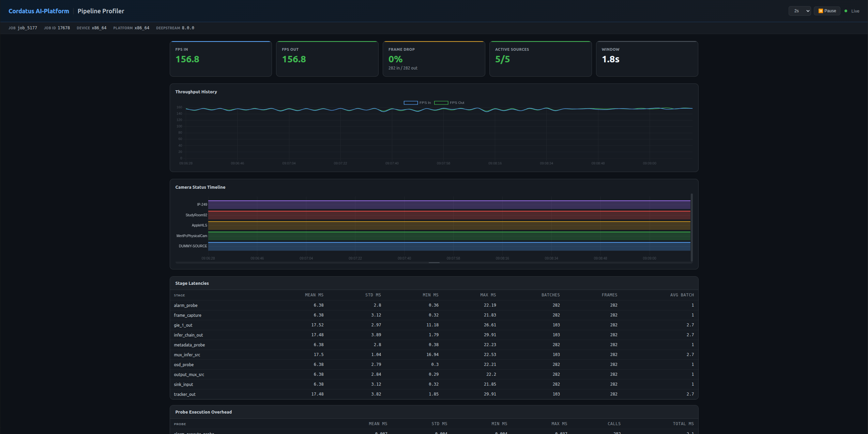The width and height of the screenshot is (868, 434).
Task: Toggle the FPS Out legend swatch
Action: tap(441, 103)
